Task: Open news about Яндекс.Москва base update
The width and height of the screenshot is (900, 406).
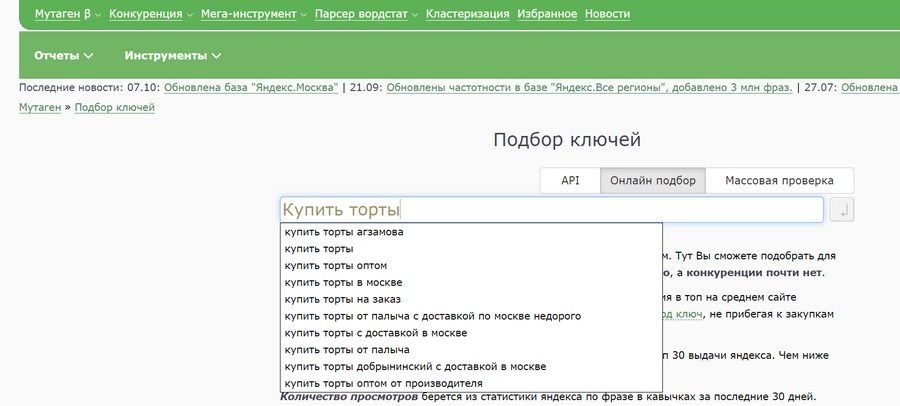Action: (251, 88)
